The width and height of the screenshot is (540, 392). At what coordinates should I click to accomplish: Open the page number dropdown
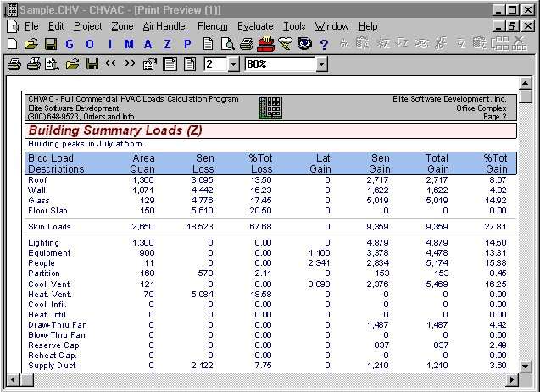(233, 63)
